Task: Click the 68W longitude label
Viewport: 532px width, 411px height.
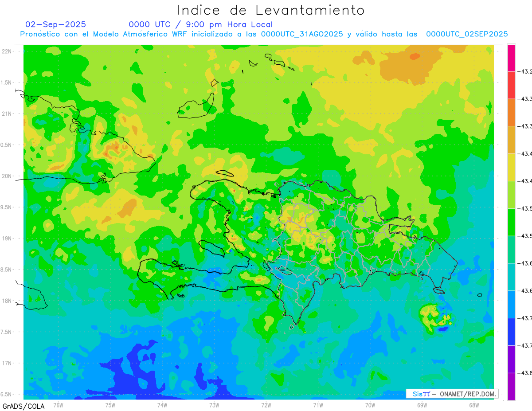Action: coord(474,406)
